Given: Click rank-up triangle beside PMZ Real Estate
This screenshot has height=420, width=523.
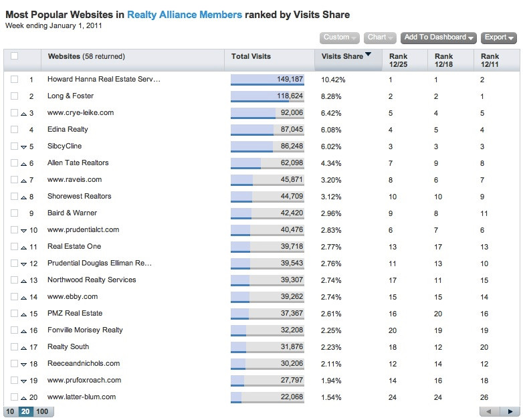Looking at the screenshot, I should point(23,314).
